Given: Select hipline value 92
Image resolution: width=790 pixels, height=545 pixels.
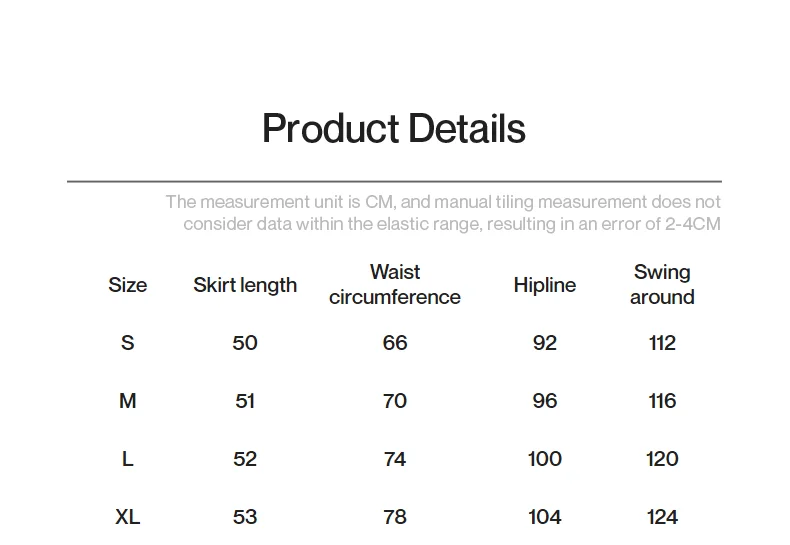Looking at the screenshot, I should click(x=545, y=343).
